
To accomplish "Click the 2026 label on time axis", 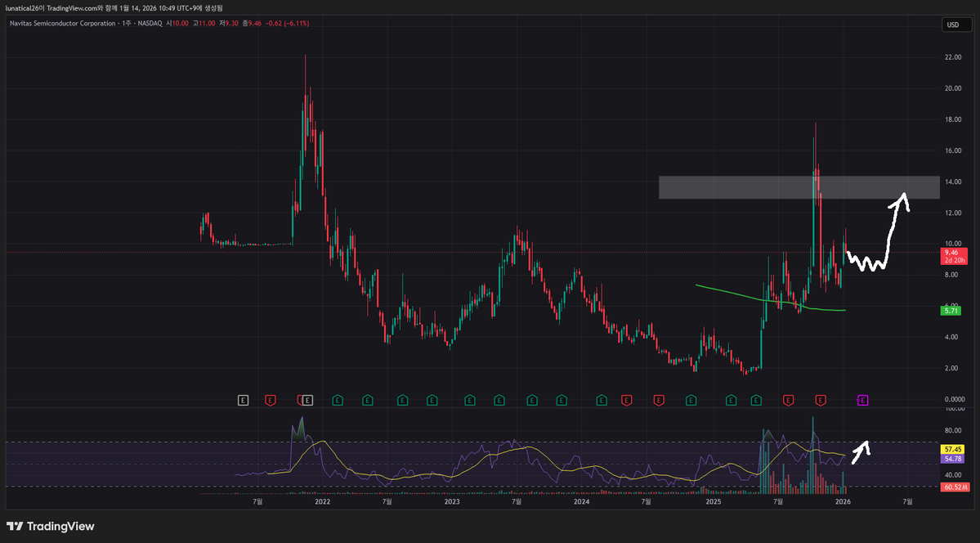I will click(x=843, y=502).
